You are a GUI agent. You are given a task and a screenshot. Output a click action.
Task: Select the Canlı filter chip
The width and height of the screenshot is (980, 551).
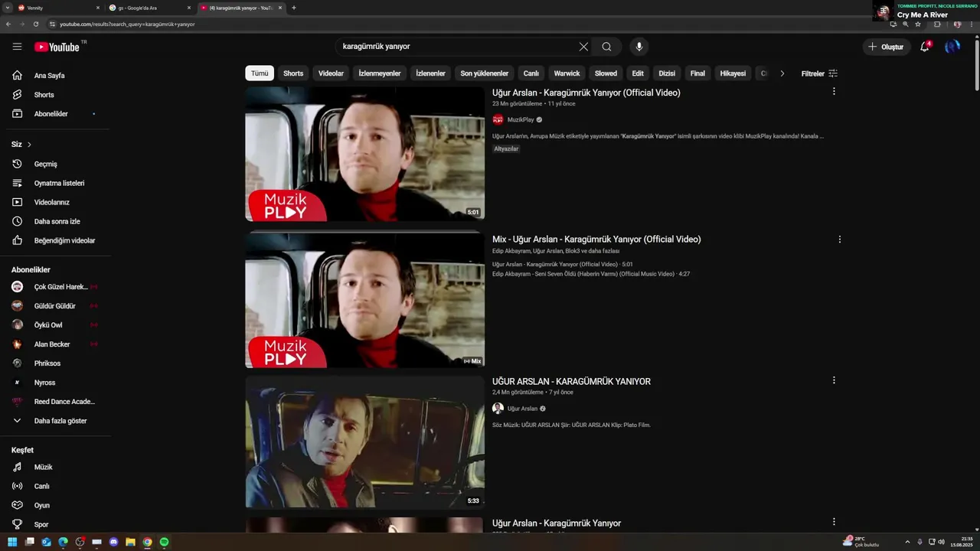click(x=531, y=73)
